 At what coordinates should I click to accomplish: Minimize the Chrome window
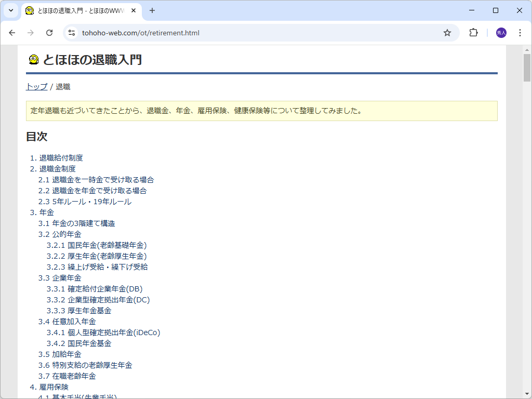click(472, 10)
